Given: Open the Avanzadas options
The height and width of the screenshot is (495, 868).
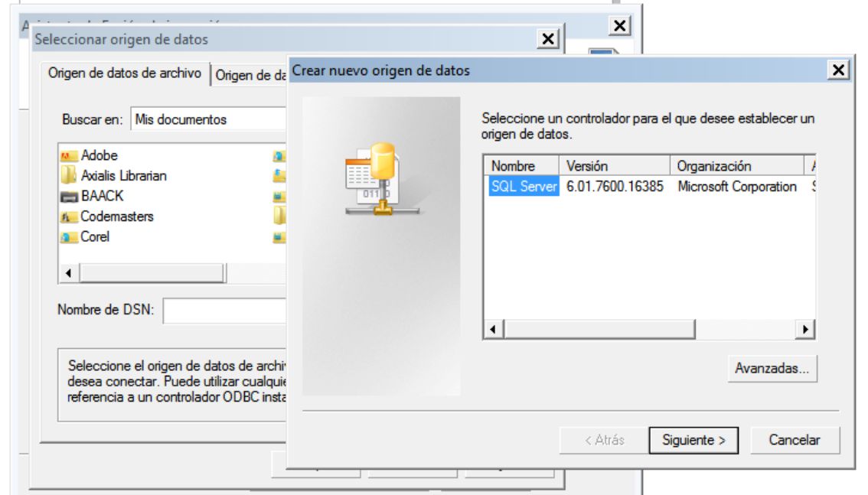Looking at the screenshot, I should (x=772, y=369).
